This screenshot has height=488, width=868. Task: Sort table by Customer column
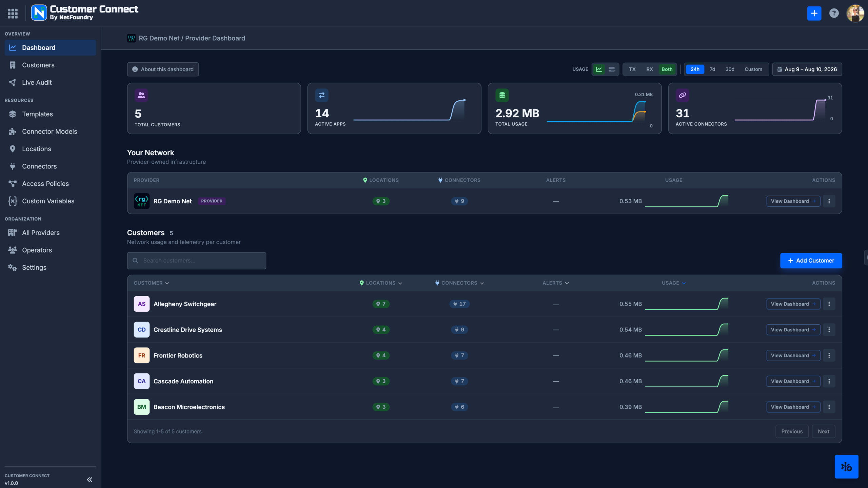(151, 283)
